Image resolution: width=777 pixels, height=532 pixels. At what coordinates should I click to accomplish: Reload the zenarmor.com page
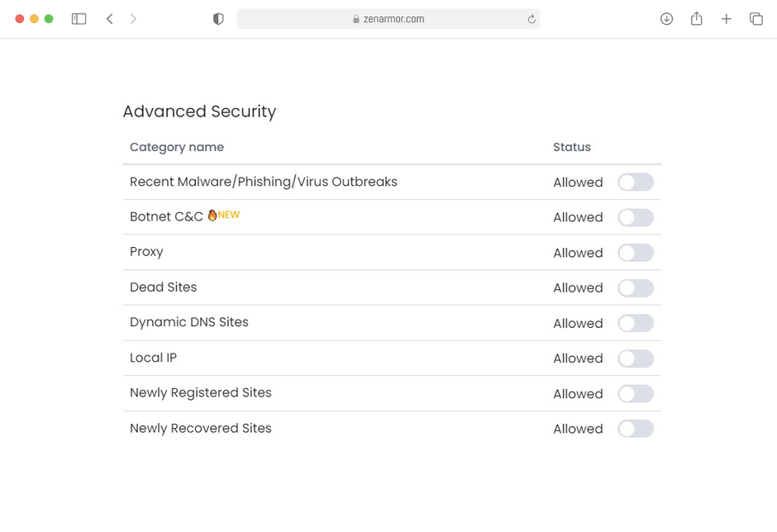pyautogui.click(x=532, y=18)
